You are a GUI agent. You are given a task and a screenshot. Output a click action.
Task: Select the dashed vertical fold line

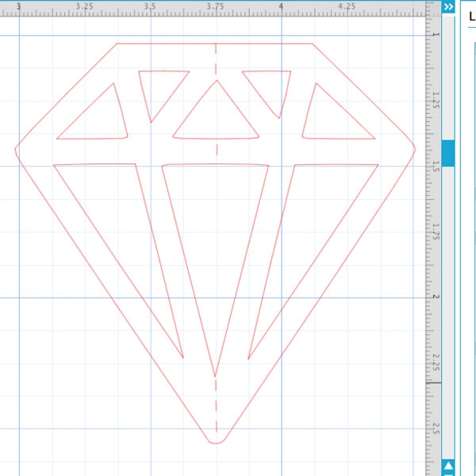(x=216, y=237)
